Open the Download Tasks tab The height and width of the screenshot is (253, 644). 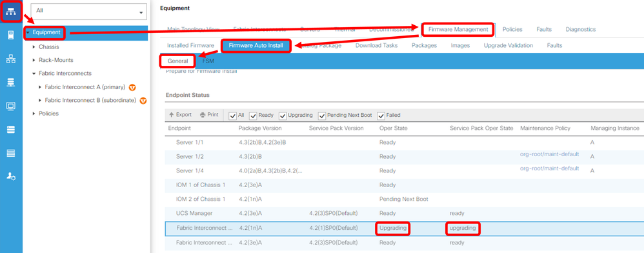tap(376, 46)
